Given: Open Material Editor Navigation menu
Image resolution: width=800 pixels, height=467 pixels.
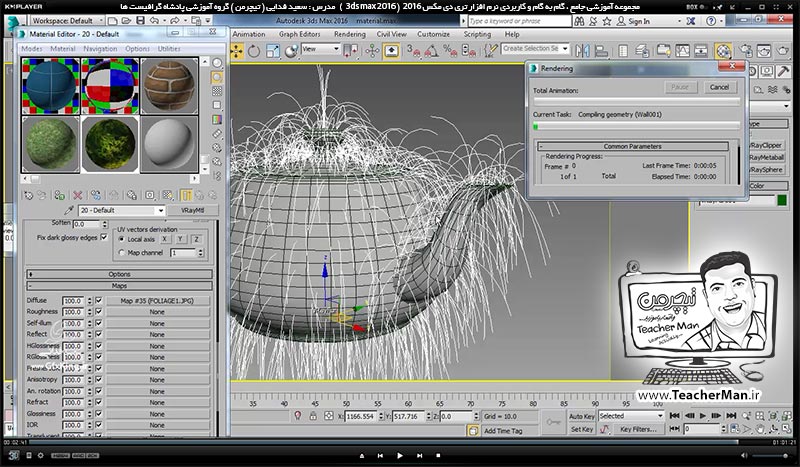Looking at the screenshot, I should tap(100, 48).
